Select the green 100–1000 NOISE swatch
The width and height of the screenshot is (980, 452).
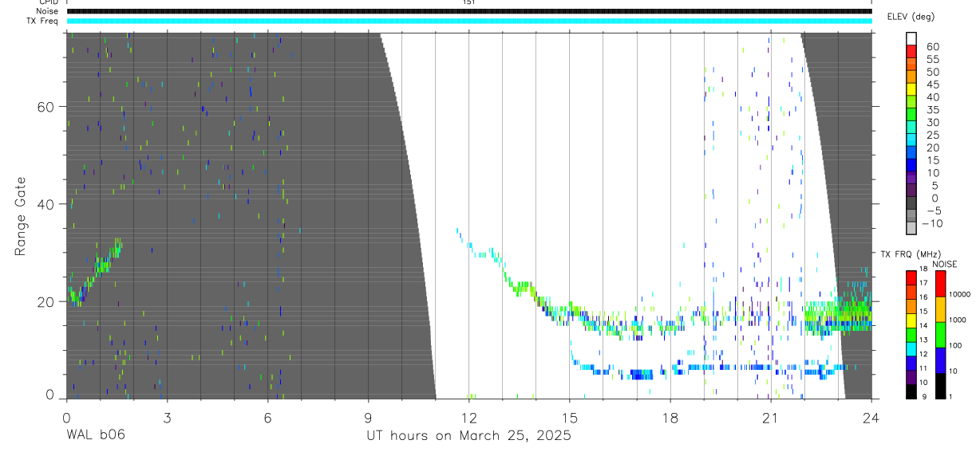(941, 334)
